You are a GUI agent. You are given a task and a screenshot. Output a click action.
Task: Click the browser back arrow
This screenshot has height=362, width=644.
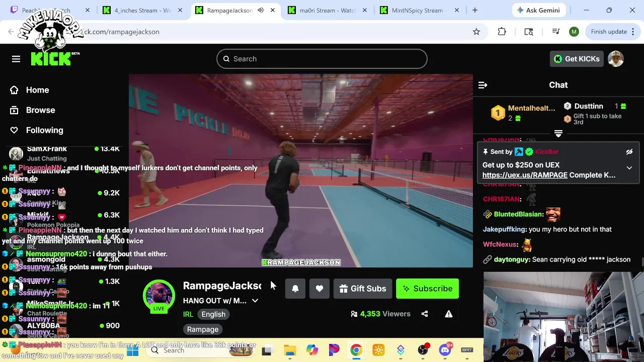click(11, 32)
